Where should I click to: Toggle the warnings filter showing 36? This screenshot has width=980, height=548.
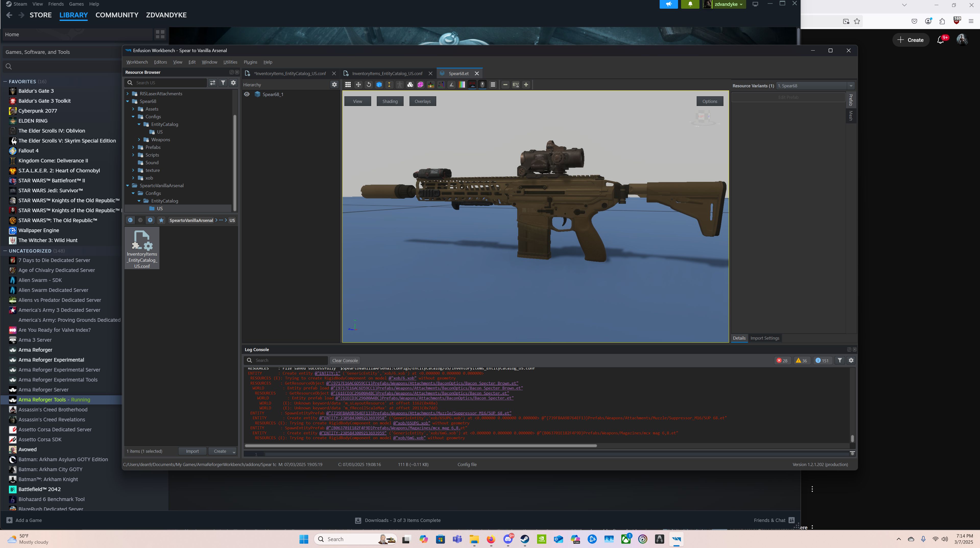tap(801, 360)
